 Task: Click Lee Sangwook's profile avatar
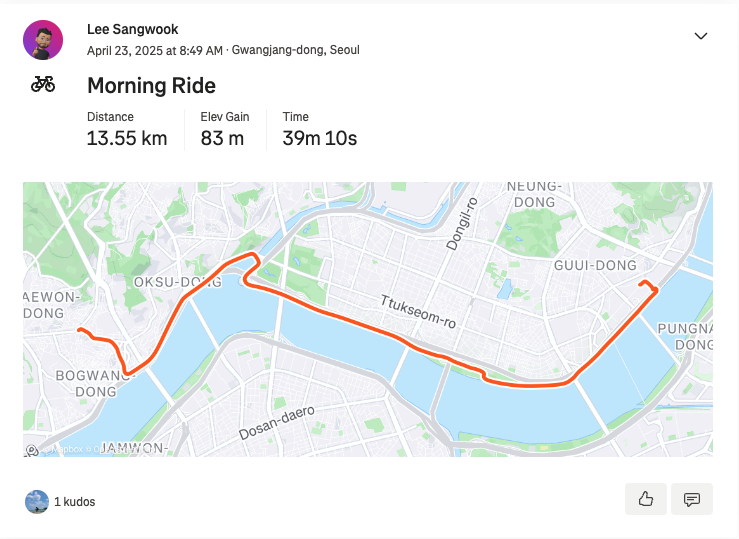pos(43,40)
